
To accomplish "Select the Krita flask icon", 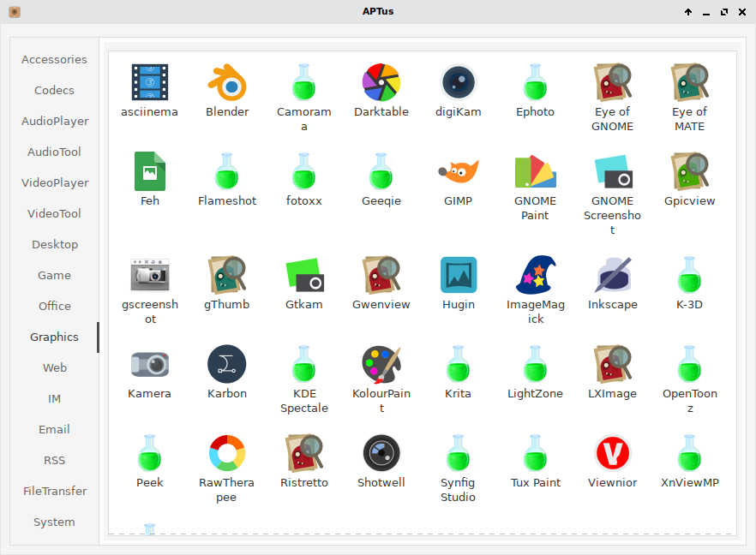I will [458, 364].
